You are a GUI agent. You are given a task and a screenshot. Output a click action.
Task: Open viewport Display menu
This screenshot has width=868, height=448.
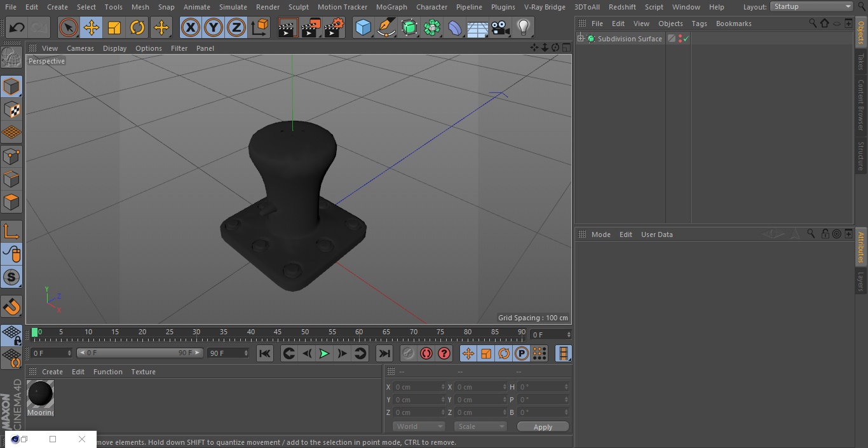pos(114,48)
